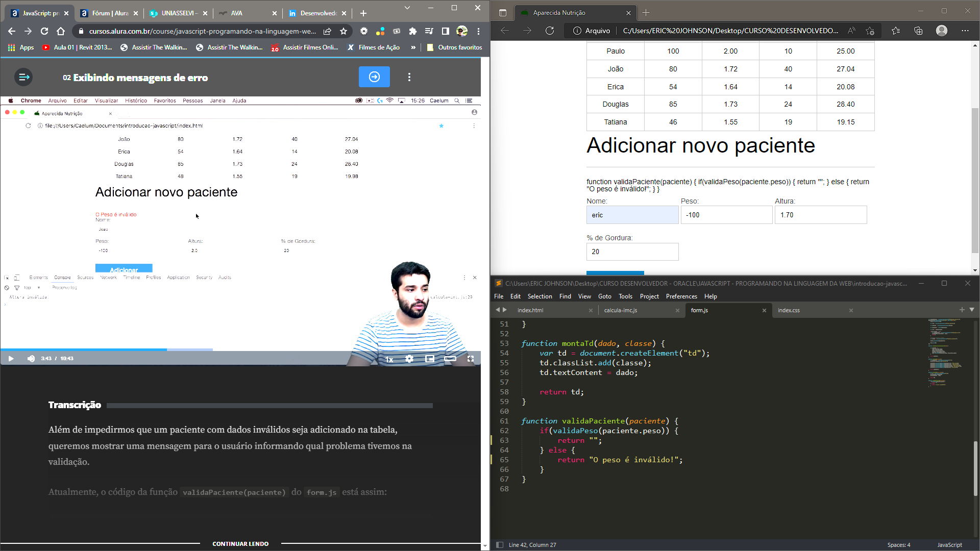The image size is (980, 551).
Task: Switch to index.html tab in Sublime
Action: 530,310
